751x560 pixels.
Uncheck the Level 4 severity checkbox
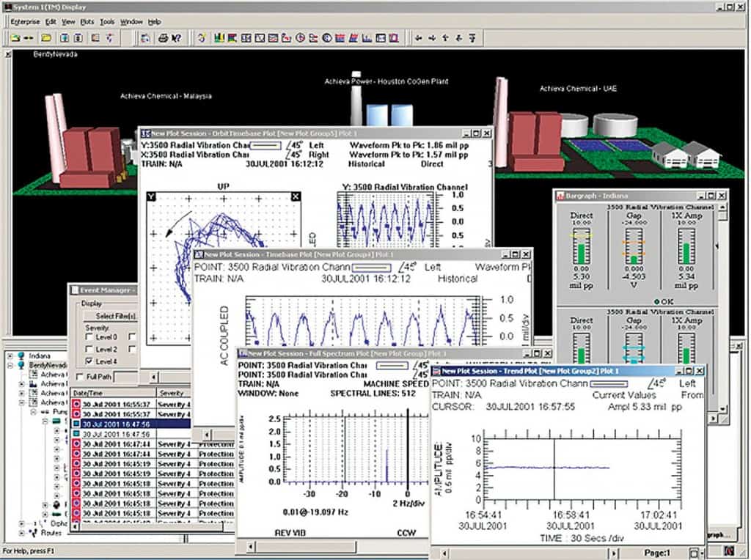coord(89,361)
